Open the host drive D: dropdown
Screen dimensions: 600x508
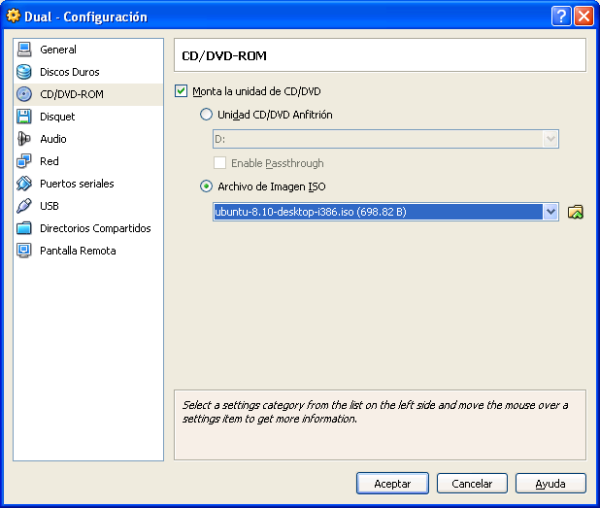550,139
